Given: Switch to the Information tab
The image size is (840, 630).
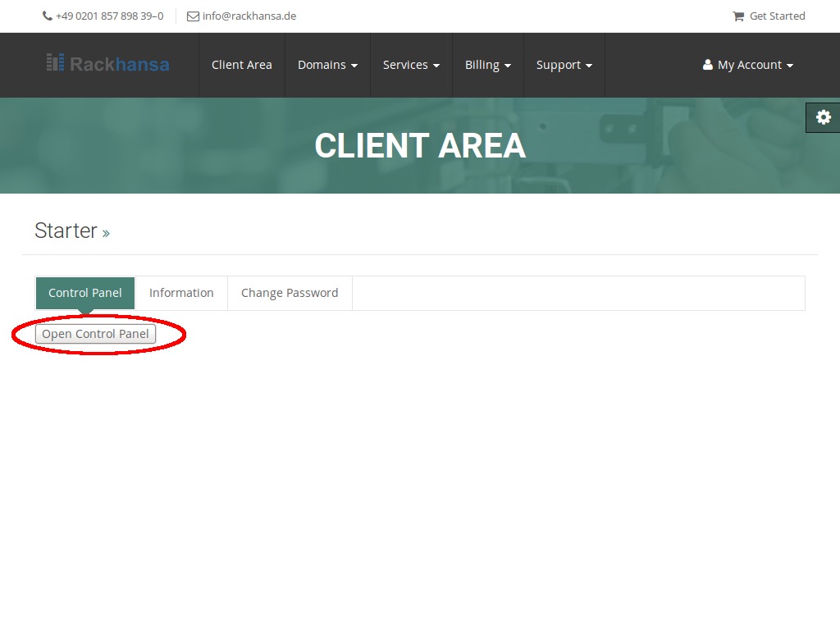Looking at the screenshot, I should tap(181, 293).
